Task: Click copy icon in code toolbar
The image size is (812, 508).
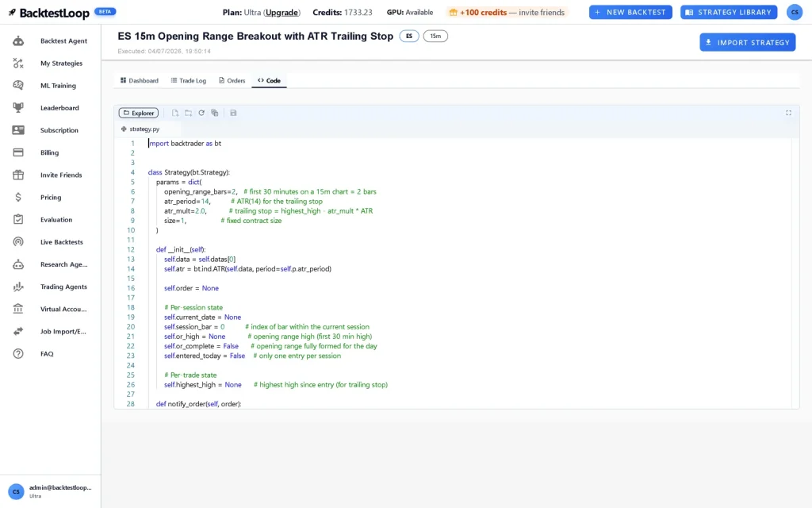Action: pos(214,113)
